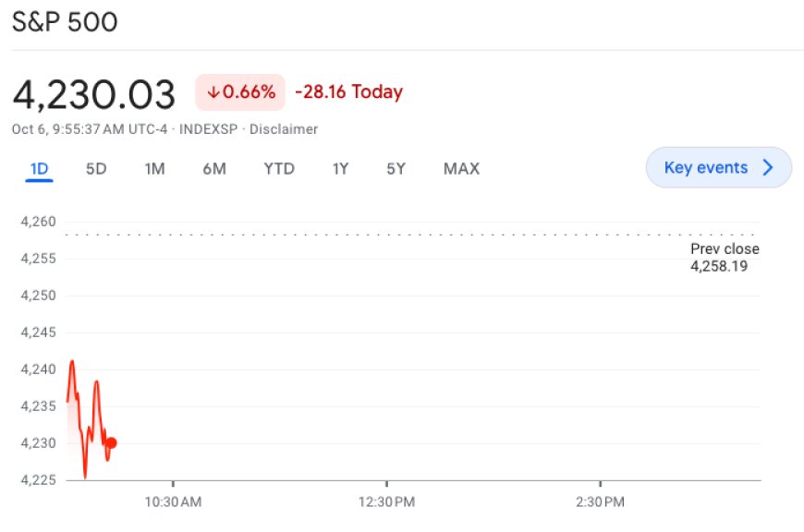Click the -0.66% change badge
This screenshot has height=532, width=804.
pos(240,92)
